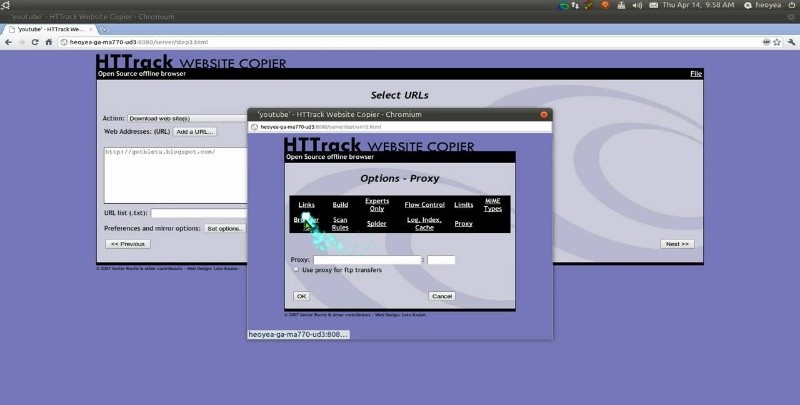Image resolution: width=800 pixels, height=405 pixels.
Task: Click the main window address bar URL
Action: [139, 42]
